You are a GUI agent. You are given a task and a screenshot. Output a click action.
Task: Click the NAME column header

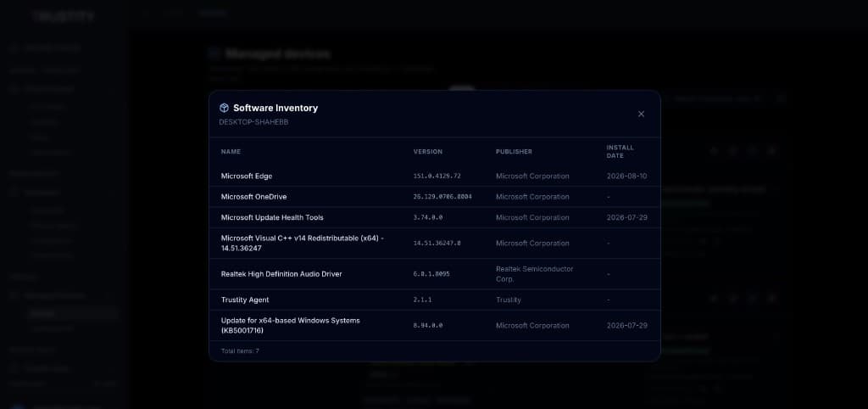click(231, 152)
